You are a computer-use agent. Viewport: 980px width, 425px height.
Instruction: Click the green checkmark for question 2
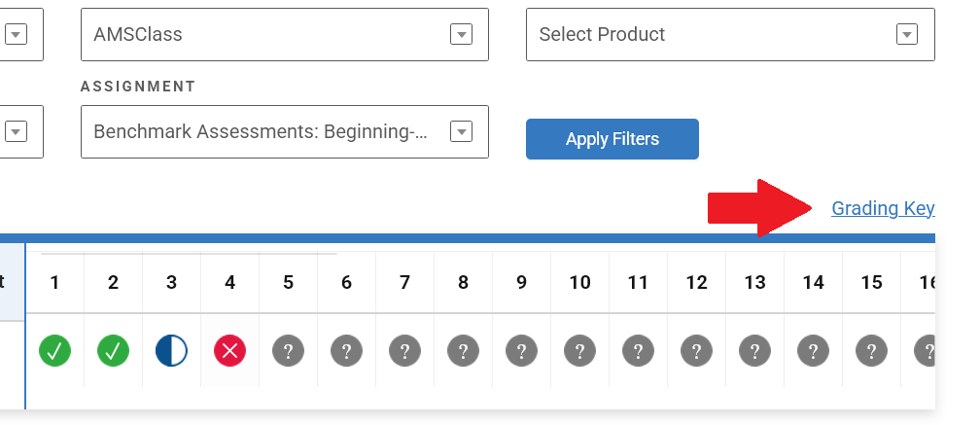click(114, 350)
